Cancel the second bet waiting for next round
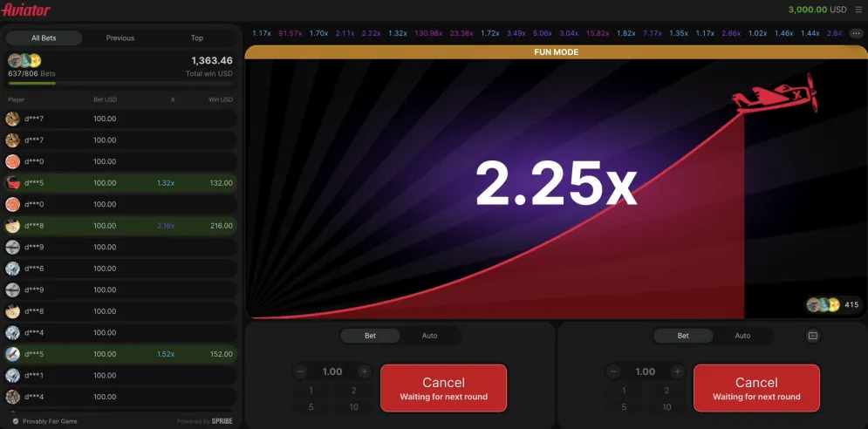This screenshot has height=429, width=868. [x=756, y=388]
